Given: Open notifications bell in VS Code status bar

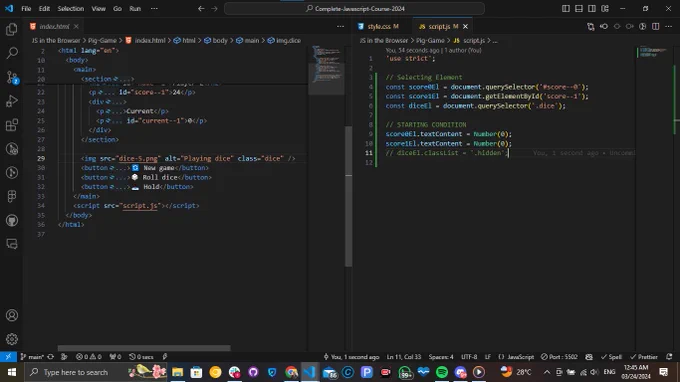Looking at the screenshot, I should click(669, 357).
